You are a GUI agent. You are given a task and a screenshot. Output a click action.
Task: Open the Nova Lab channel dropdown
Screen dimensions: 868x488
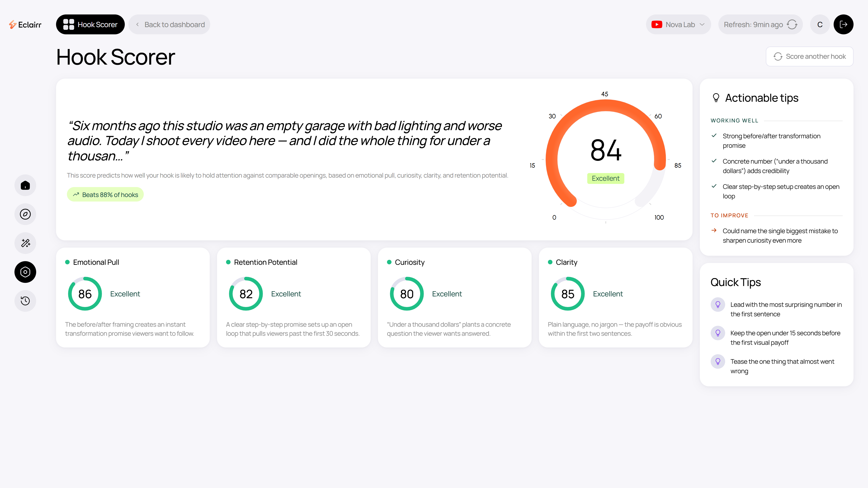678,24
